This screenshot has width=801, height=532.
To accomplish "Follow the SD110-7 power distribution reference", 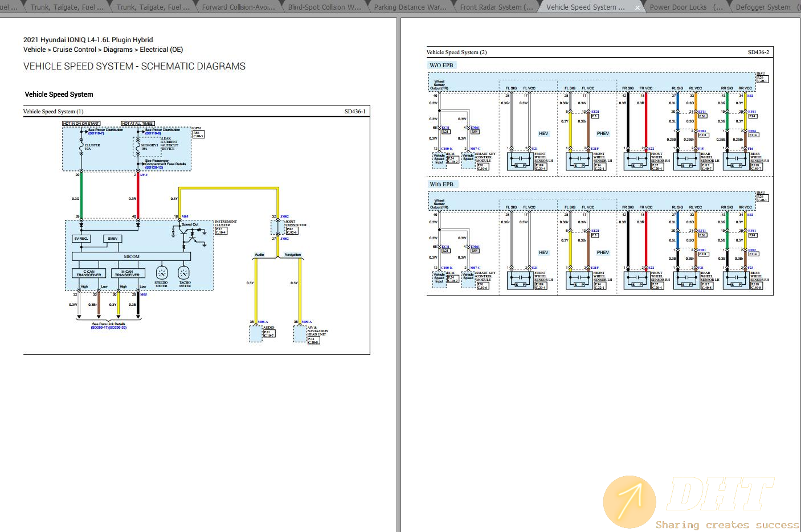I will point(96,133).
